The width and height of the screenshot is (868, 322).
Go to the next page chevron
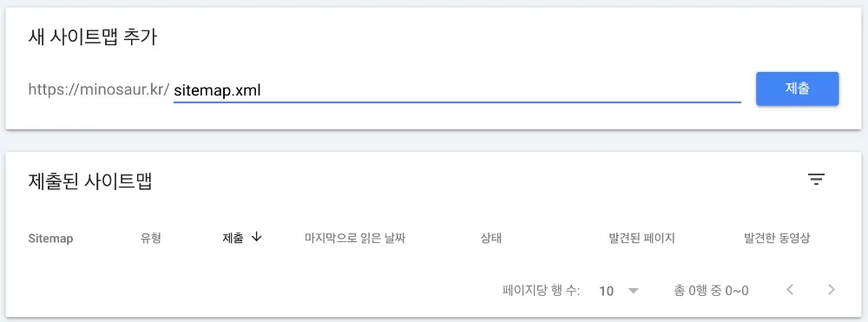831,289
